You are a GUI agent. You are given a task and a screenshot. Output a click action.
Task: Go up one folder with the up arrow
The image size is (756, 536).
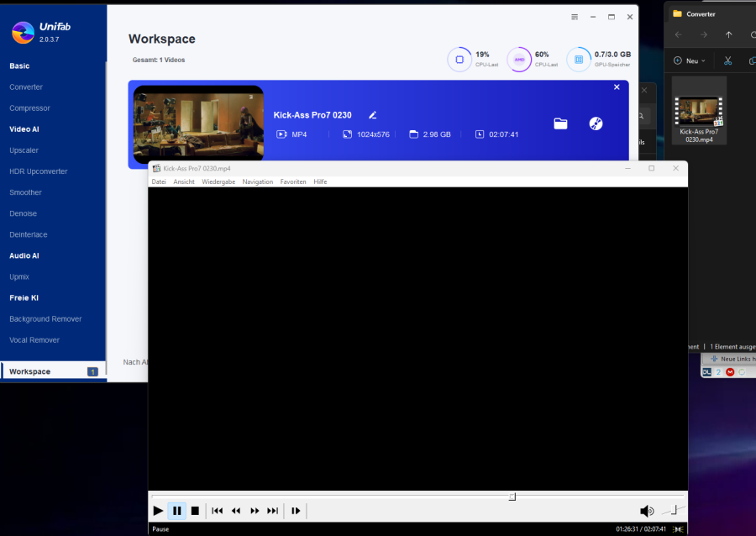point(728,35)
